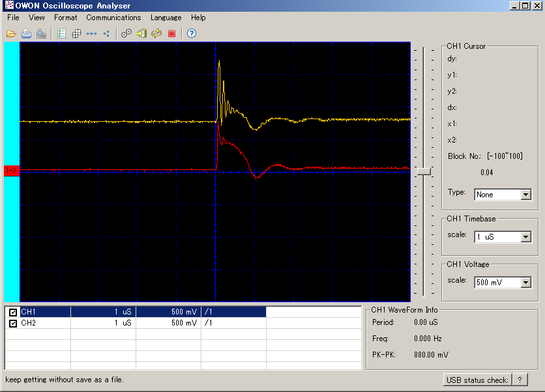Open help via question mark icon
The image size is (545, 392).
(x=192, y=34)
